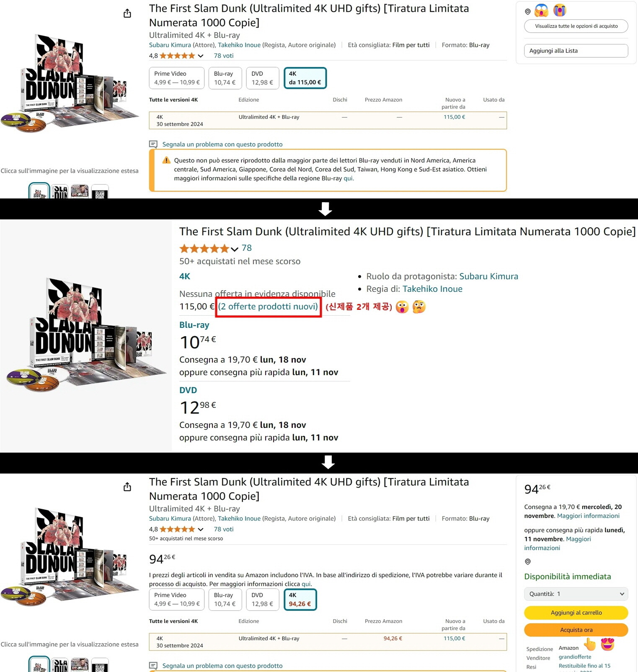Click the share icon beside the bottom product image
Screen dimensions: 638x672
(x=127, y=487)
